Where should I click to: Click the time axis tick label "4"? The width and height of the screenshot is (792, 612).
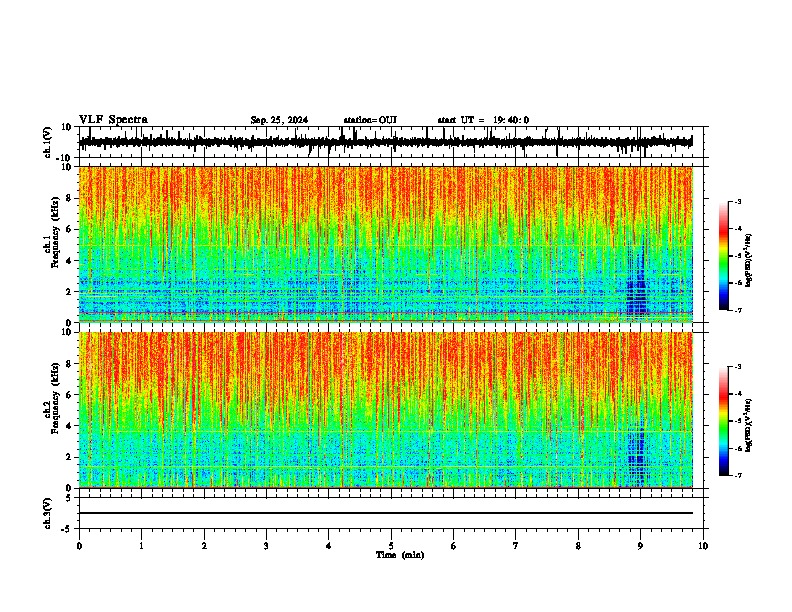tap(329, 546)
